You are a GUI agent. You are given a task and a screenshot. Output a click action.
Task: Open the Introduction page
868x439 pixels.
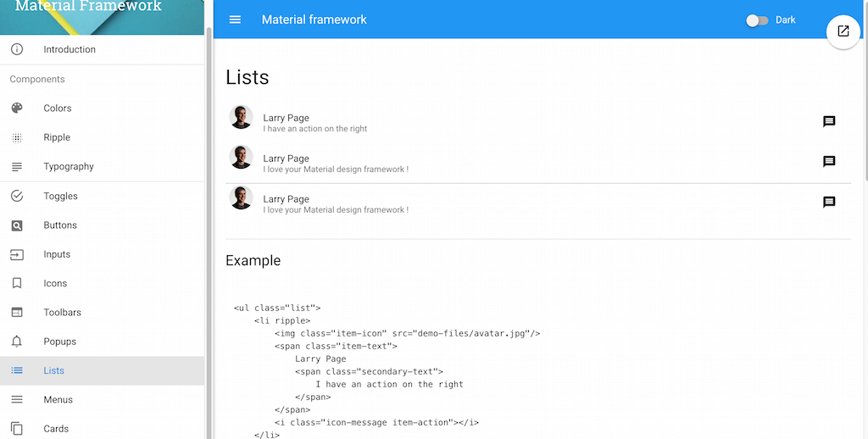point(70,49)
